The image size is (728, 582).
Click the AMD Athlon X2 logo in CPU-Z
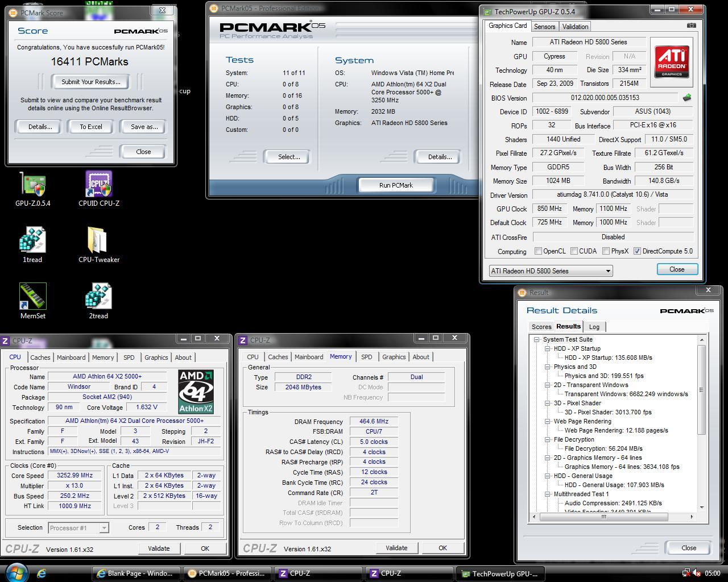pos(196,392)
